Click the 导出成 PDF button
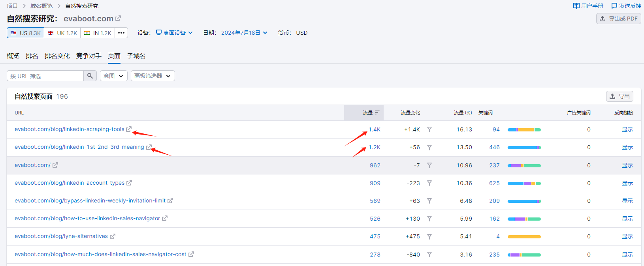This screenshot has width=644, height=266. (x=619, y=19)
